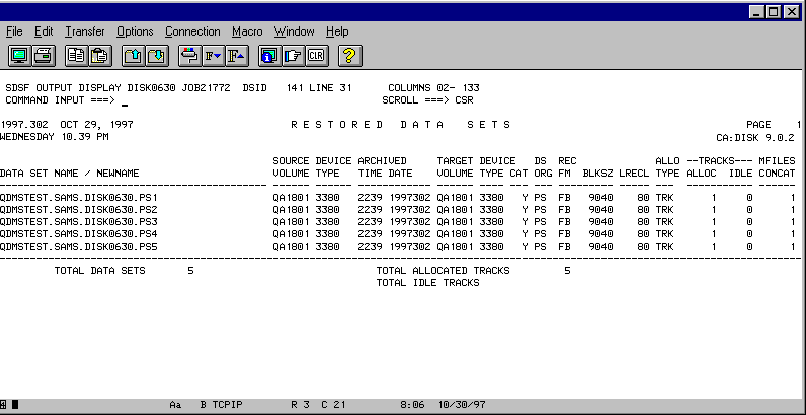The width and height of the screenshot is (806, 415).
Task: Click the pointing hand toolbar icon
Action: click(x=292, y=56)
